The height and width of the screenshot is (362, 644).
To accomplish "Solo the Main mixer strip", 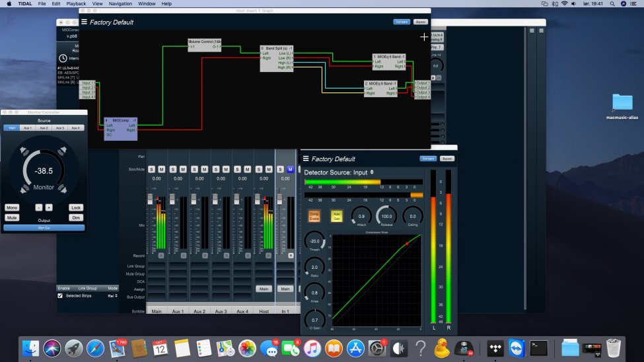I will [151, 169].
